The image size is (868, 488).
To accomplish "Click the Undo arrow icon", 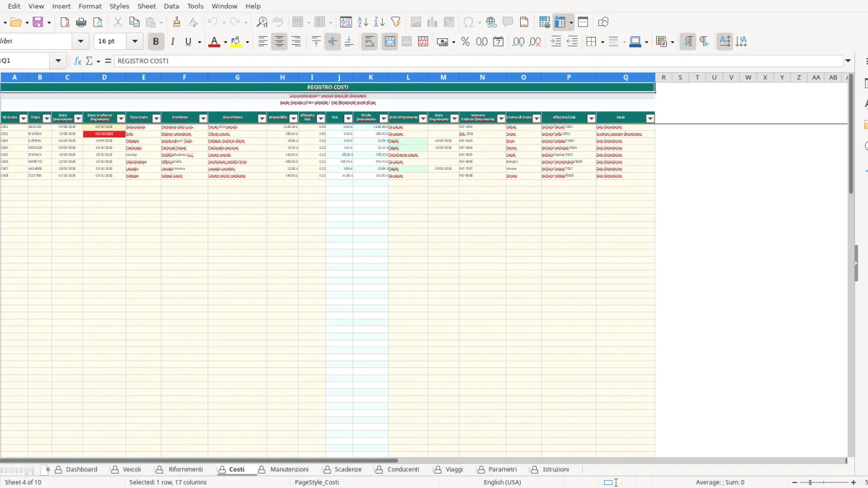I will click(x=213, y=22).
